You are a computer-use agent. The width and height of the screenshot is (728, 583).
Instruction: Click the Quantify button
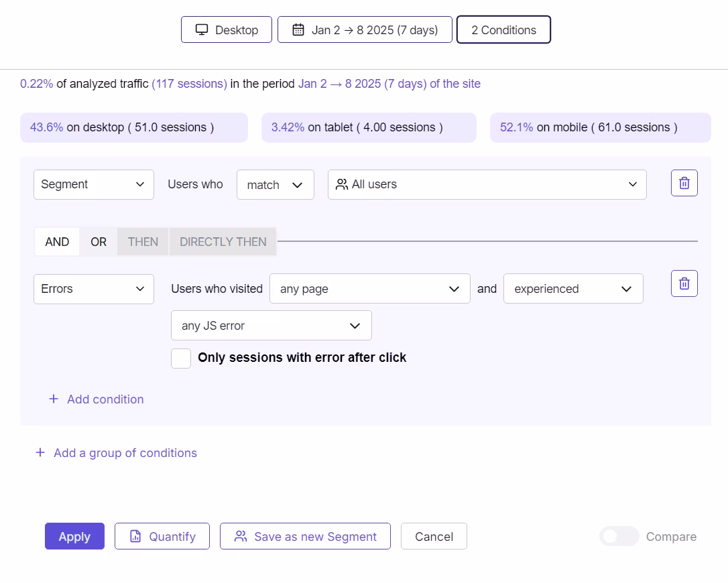(x=162, y=536)
